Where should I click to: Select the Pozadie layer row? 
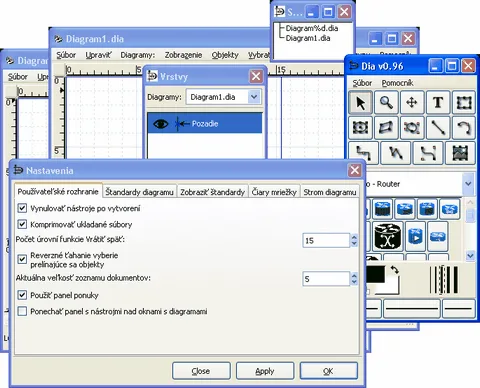click(x=205, y=124)
